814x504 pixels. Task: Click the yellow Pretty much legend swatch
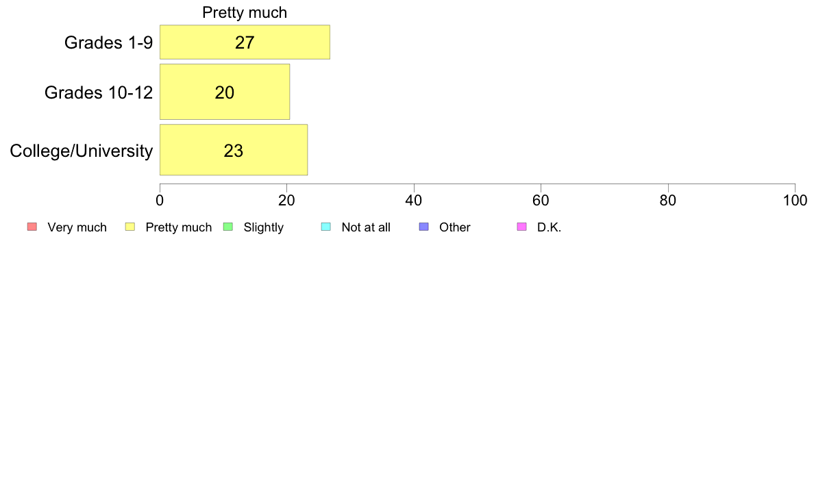tap(129, 227)
